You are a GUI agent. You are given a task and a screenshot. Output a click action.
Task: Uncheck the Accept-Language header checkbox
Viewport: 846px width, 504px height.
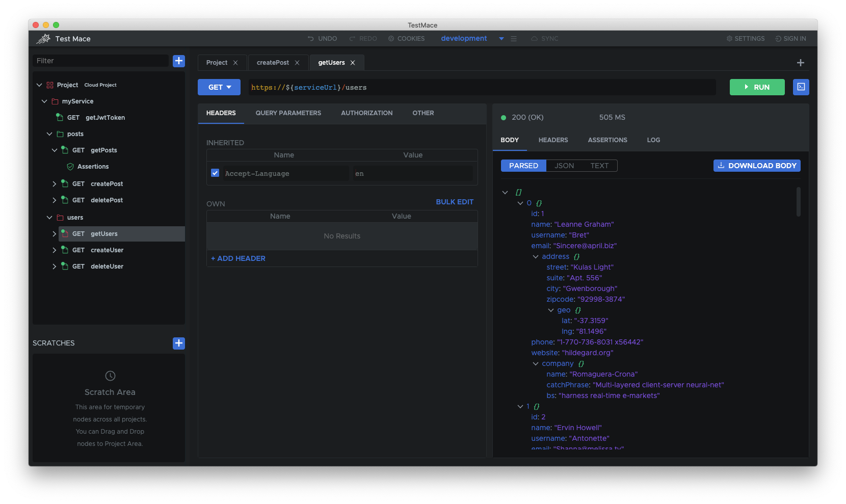pyautogui.click(x=215, y=173)
